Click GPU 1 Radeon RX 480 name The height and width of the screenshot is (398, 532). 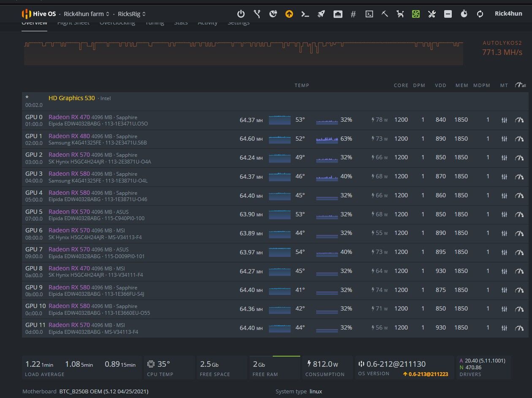tap(69, 136)
